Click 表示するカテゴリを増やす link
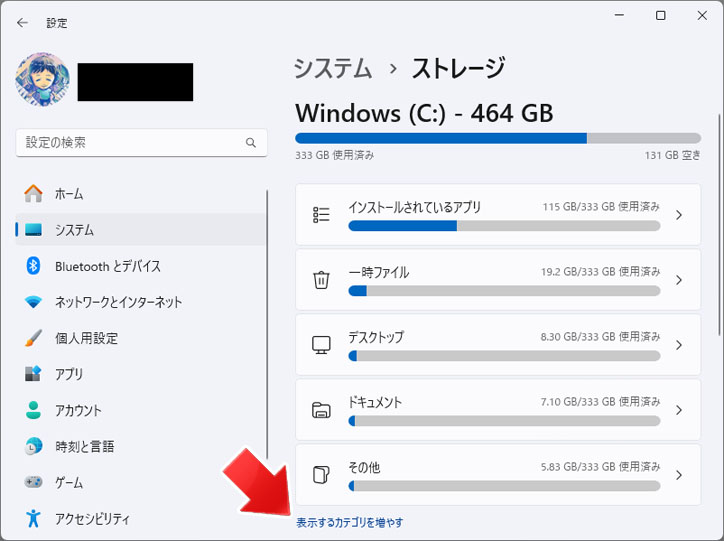This screenshot has width=724, height=541. pos(350,523)
